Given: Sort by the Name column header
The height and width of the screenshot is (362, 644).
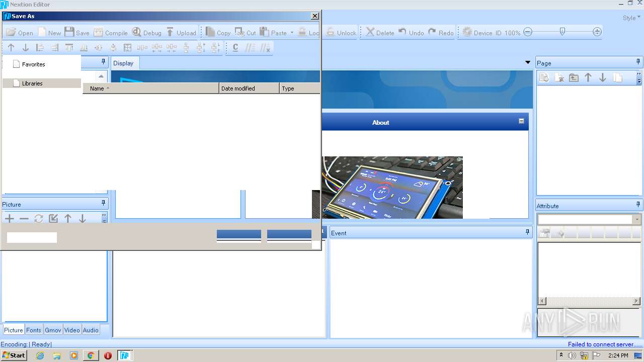Looking at the screenshot, I should click(x=150, y=88).
